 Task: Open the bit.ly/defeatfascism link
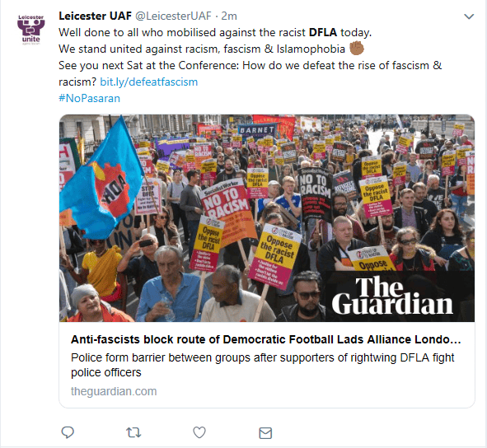click(x=149, y=82)
